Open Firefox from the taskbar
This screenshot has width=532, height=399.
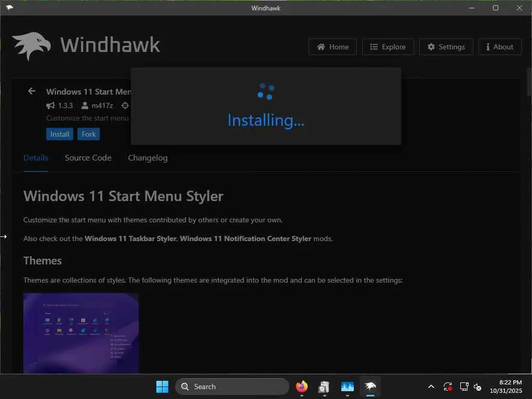(x=302, y=387)
